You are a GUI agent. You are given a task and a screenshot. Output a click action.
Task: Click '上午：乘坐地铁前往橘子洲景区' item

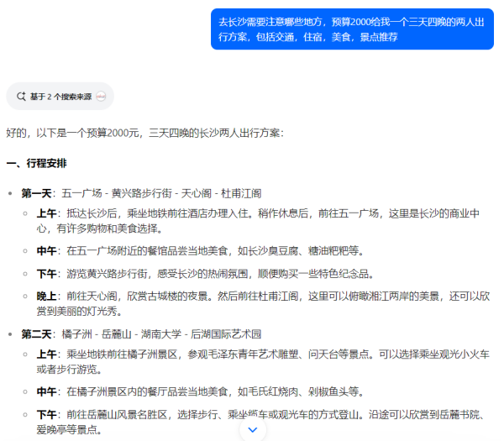click(263, 361)
